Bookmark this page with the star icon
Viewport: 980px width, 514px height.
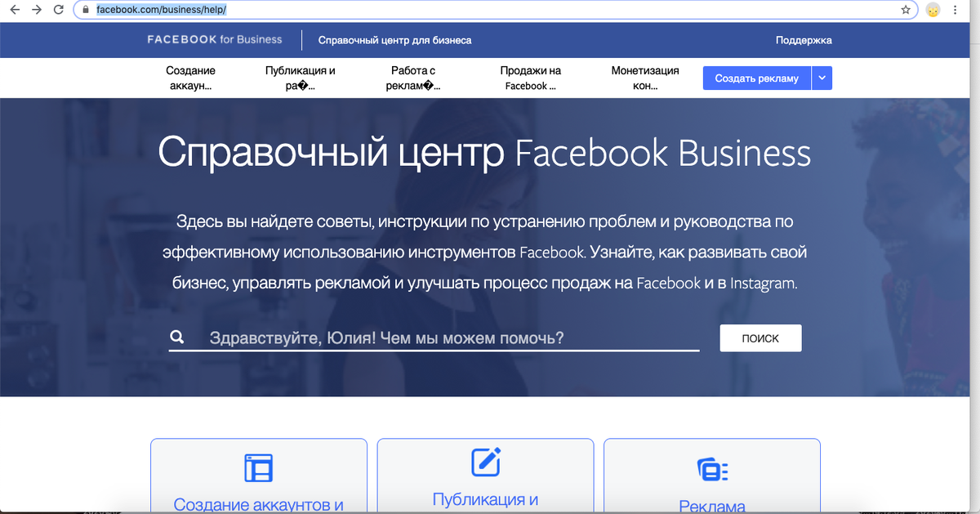(906, 11)
